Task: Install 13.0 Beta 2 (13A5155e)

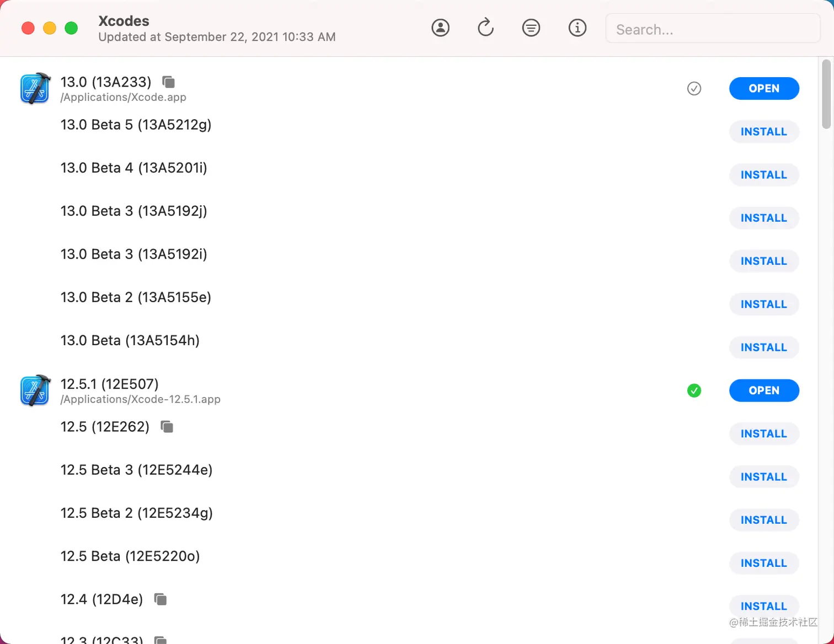Action: tap(764, 304)
